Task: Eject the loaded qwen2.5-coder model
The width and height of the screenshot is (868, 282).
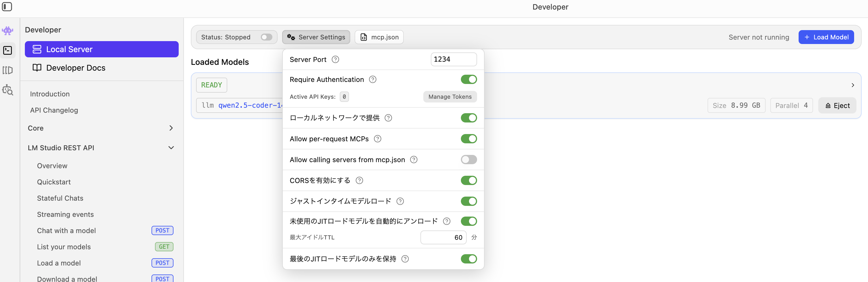Action: click(x=837, y=106)
